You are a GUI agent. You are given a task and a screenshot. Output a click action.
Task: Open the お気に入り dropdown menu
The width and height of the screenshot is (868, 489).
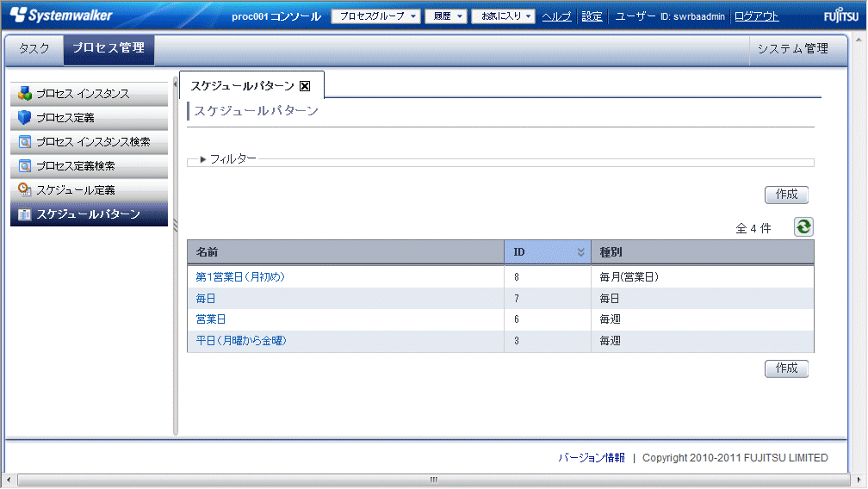point(503,16)
